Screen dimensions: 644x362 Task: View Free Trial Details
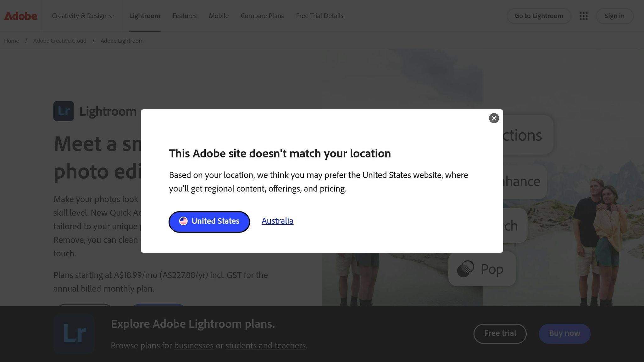319,16
